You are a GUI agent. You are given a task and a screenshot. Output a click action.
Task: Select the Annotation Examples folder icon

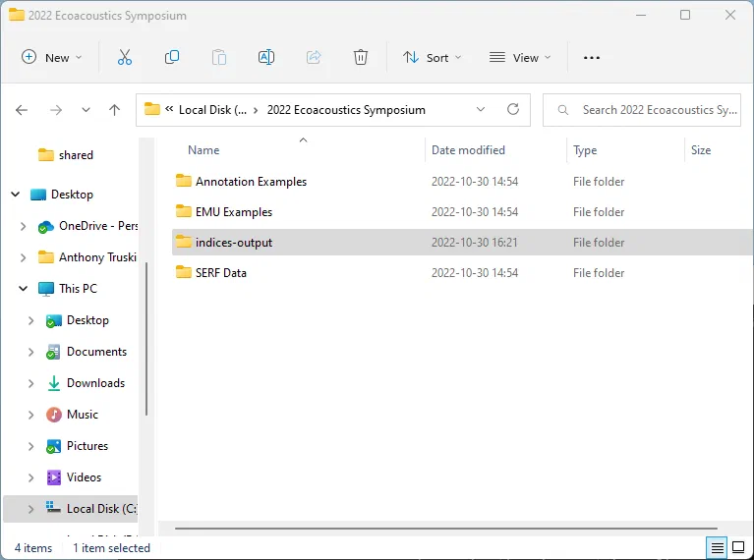(x=183, y=181)
